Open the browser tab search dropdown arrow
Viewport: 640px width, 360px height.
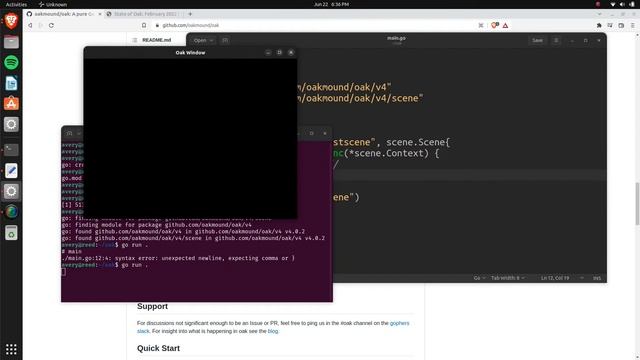point(600,14)
